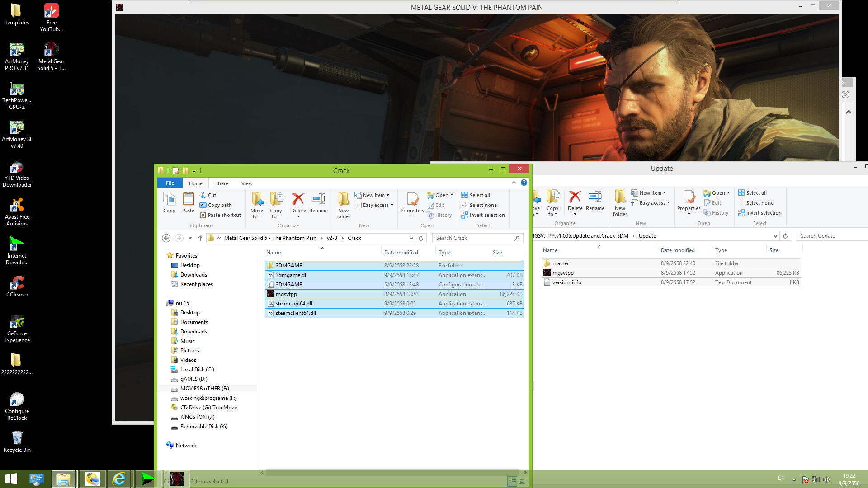868x488 pixels.
Task: Click Internet Explorer icon in taskbar
Action: click(x=119, y=479)
